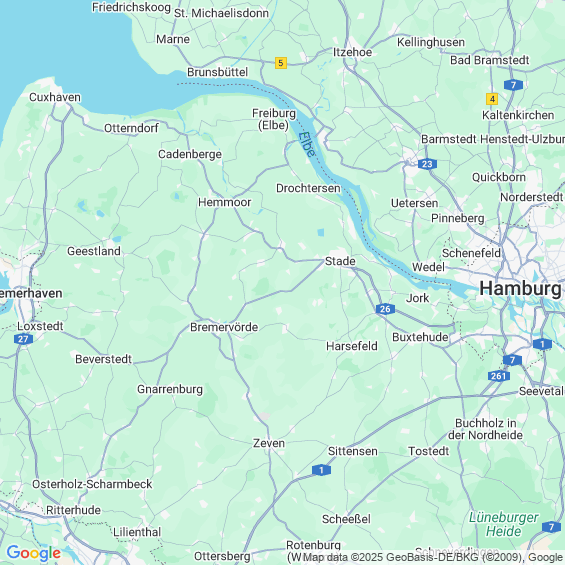Image resolution: width=565 pixels, height=565 pixels.
Task: Click the Lüneburger Heide region label
Action: click(503, 524)
